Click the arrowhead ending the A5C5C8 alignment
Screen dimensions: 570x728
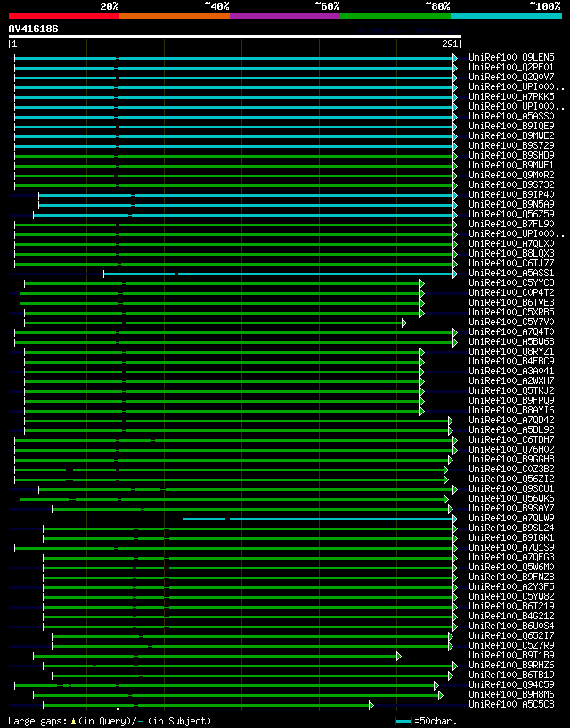point(370,705)
